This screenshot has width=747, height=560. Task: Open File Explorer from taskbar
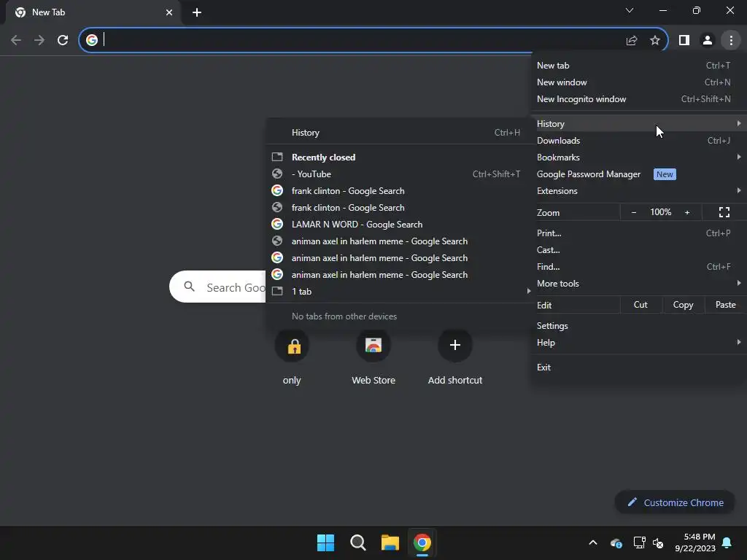tap(390, 542)
